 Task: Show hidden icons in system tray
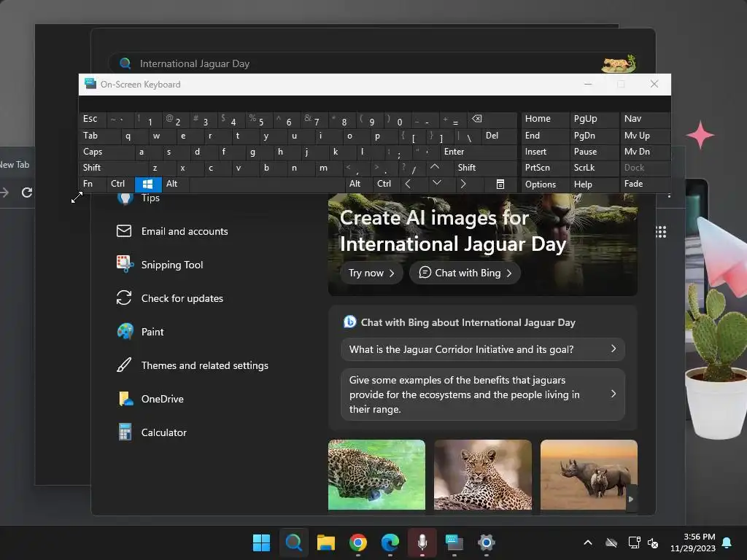tap(588, 542)
